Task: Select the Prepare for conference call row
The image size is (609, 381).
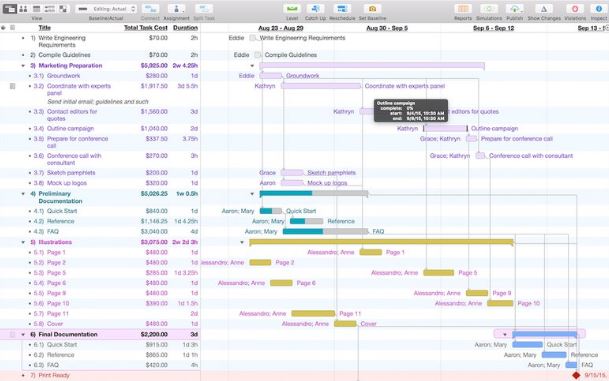Action: [x=100, y=142]
